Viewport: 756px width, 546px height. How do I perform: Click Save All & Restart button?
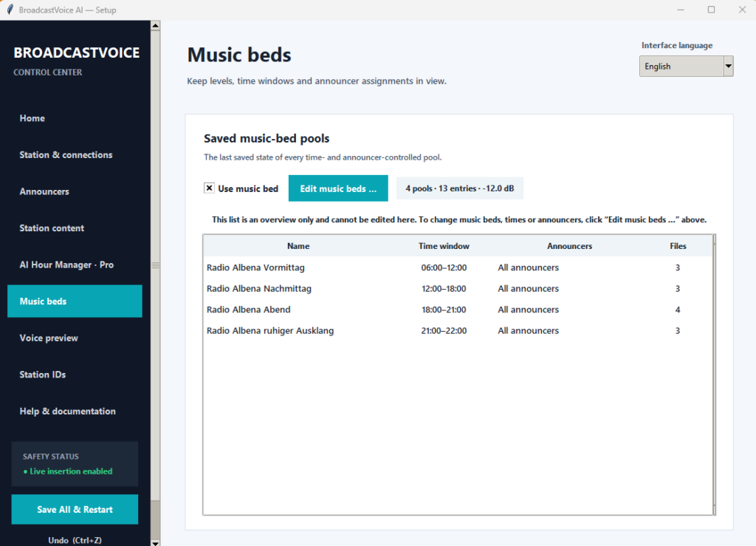pyautogui.click(x=75, y=509)
